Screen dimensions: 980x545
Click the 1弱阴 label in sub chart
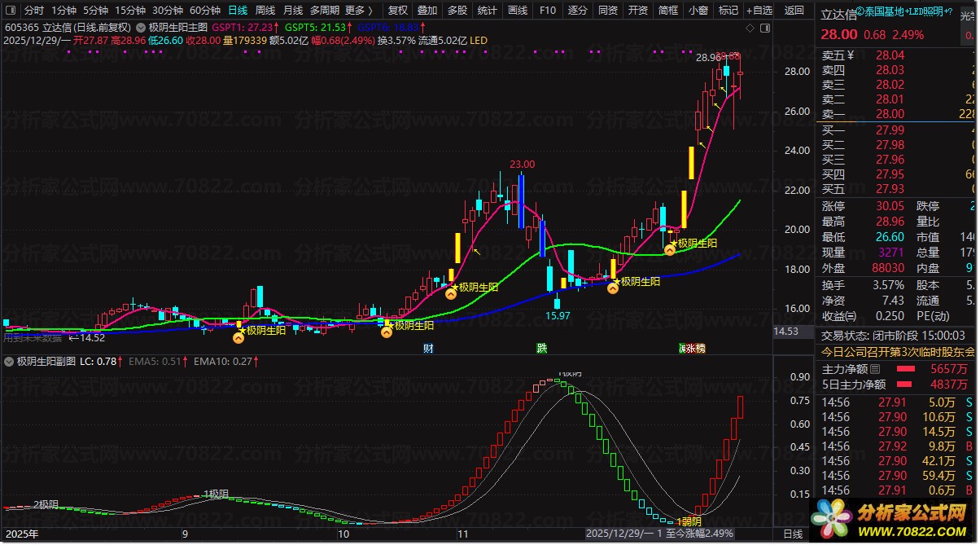click(x=689, y=521)
